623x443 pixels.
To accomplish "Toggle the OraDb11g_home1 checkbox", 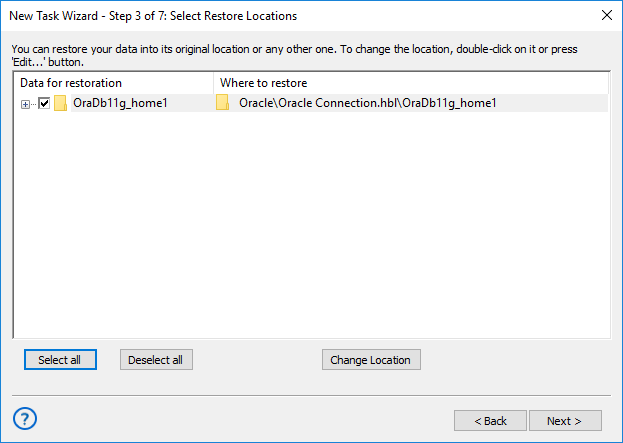I will (x=44, y=103).
